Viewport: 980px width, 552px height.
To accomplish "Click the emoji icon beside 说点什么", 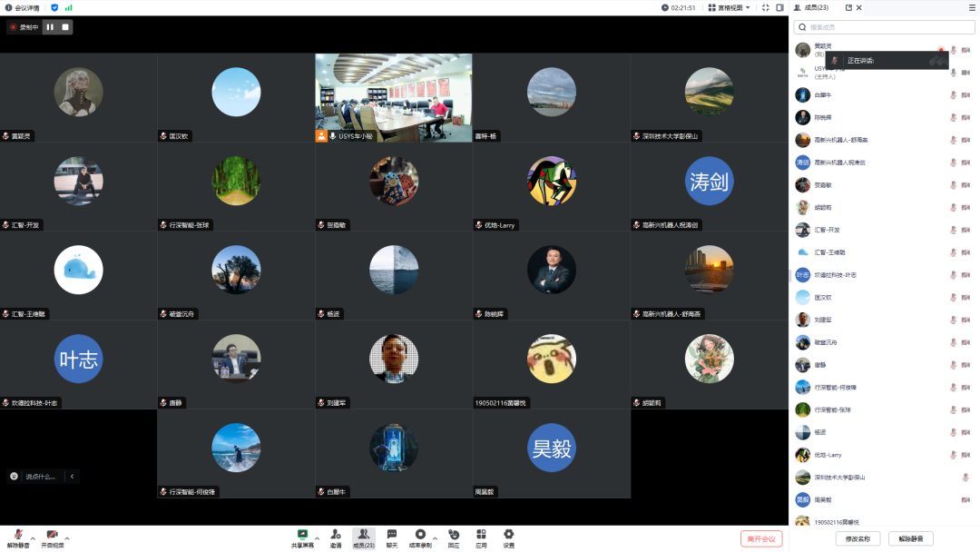I will coord(14,477).
